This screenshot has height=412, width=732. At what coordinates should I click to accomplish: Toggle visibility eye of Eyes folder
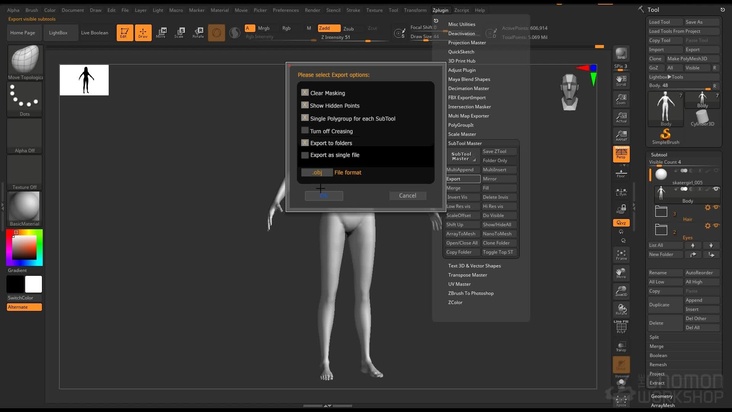(716, 225)
